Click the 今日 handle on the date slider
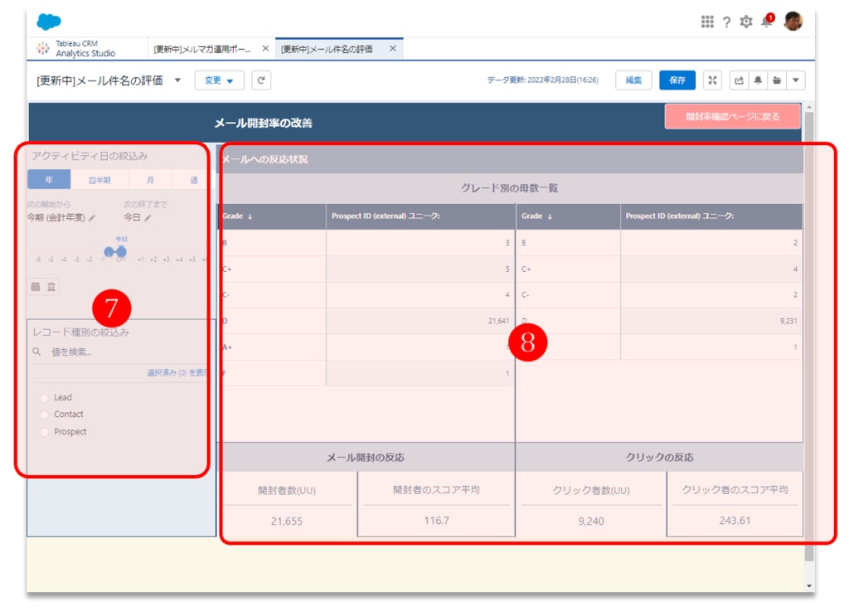The height and width of the screenshot is (616, 849). point(121,250)
